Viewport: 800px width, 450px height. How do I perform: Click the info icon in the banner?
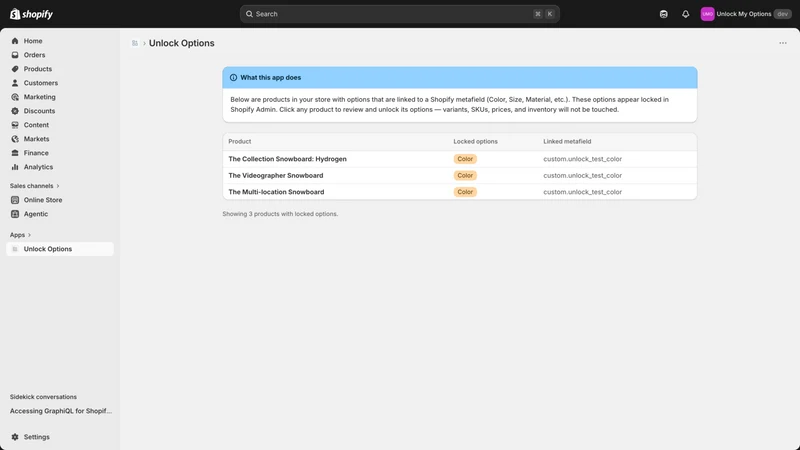click(233, 78)
